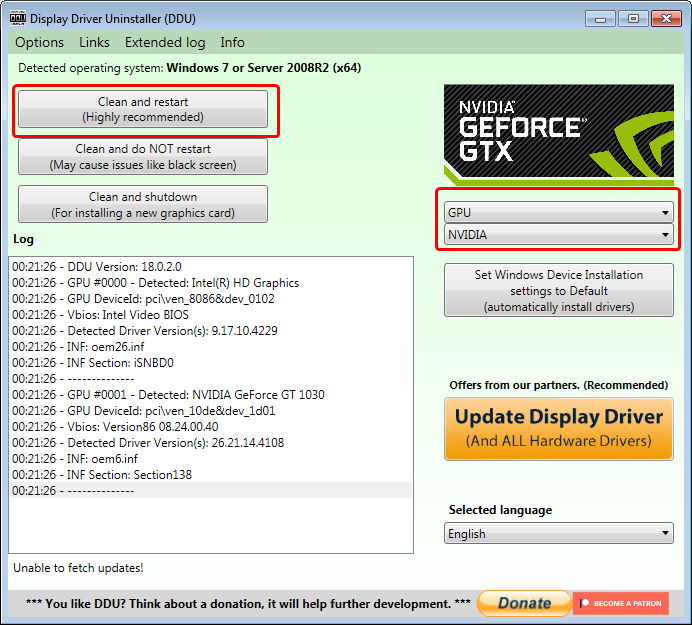The height and width of the screenshot is (625, 692).
Task: Select log line Detected: Intel(R) HD Graphics
Action: click(210, 282)
